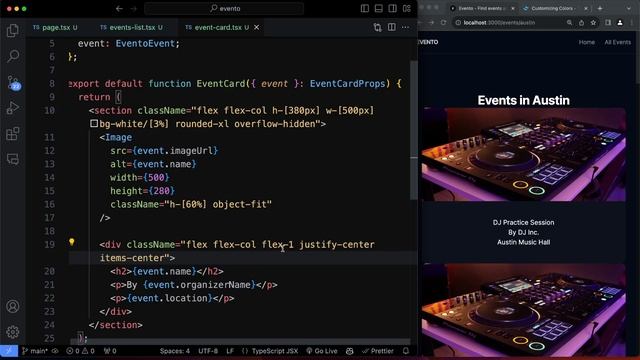Image resolution: width=640 pixels, height=360 pixels.
Task: Close the event-card.tsx tab
Action: point(256,27)
